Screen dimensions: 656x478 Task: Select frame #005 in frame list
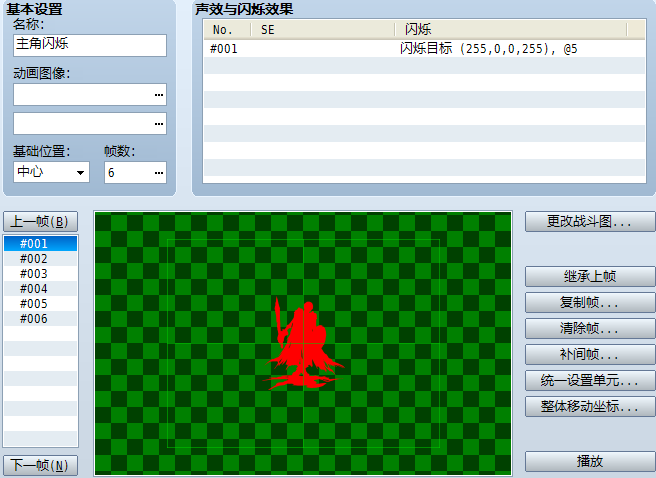point(41,304)
